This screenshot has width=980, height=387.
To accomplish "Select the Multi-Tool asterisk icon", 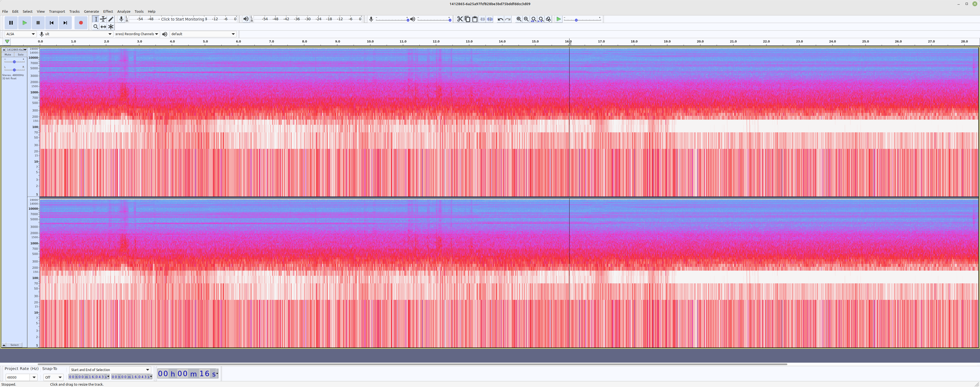I will coord(111,27).
